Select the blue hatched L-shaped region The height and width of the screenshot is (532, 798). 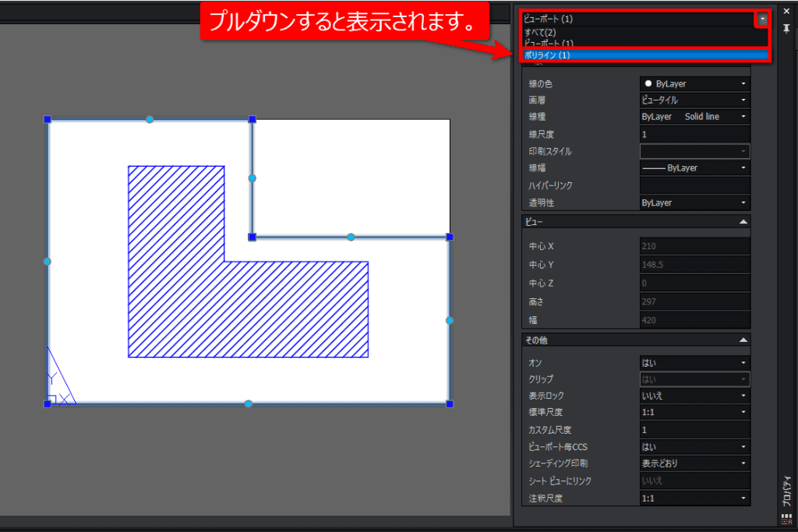[248, 262]
